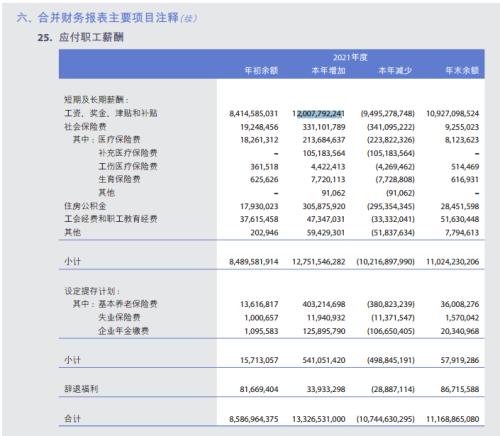Click row label 工会经费和职工教育经费
The height and width of the screenshot is (436, 500).
pyautogui.click(x=111, y=219)
